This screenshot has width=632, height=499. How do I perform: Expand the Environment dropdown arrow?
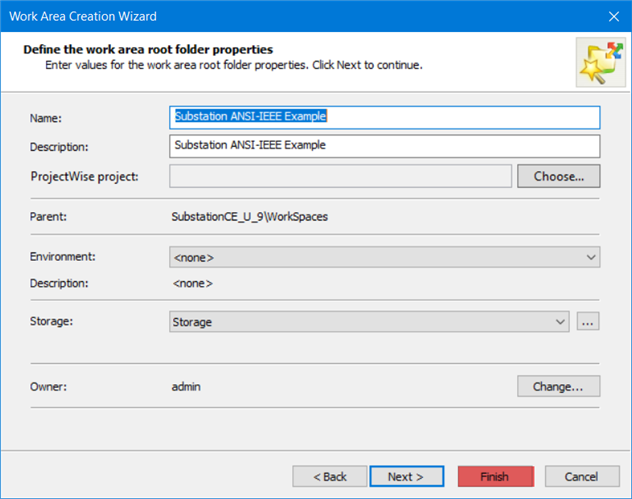pos(591,257)
